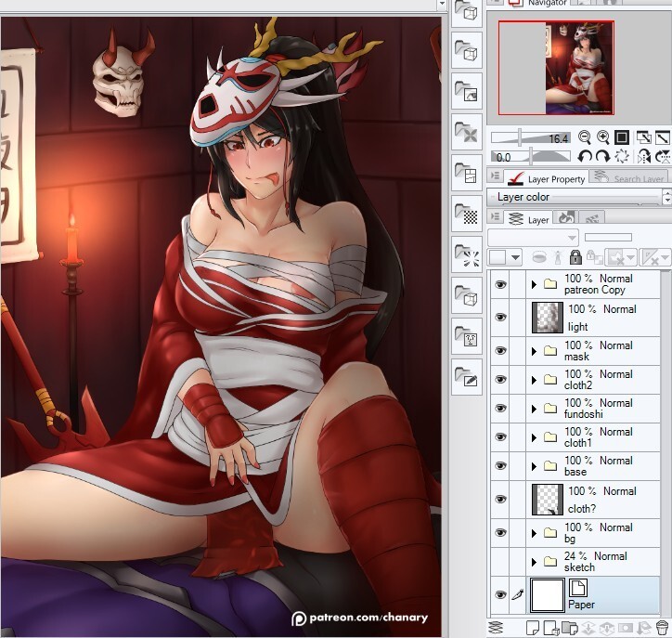Delete the selected layer with trash icon
The height and width of the screenshot is (638, 672).
[x=662, y=628]
